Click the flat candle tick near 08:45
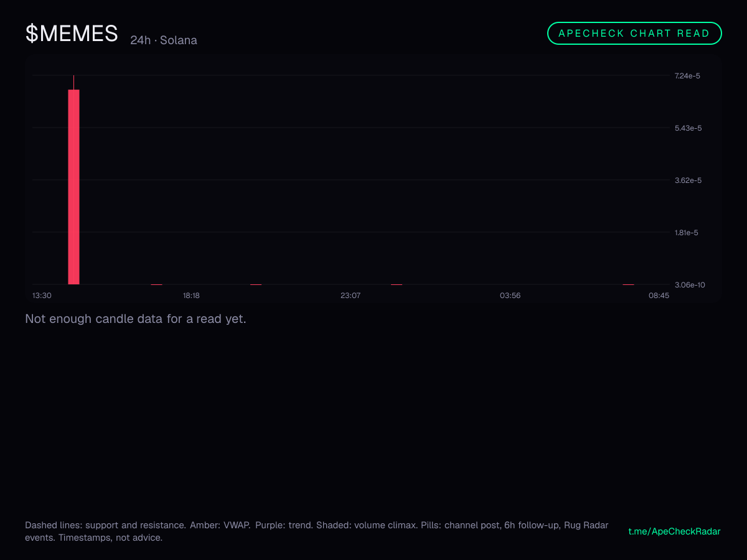747x560 pixels. click(x=629, y=284)
